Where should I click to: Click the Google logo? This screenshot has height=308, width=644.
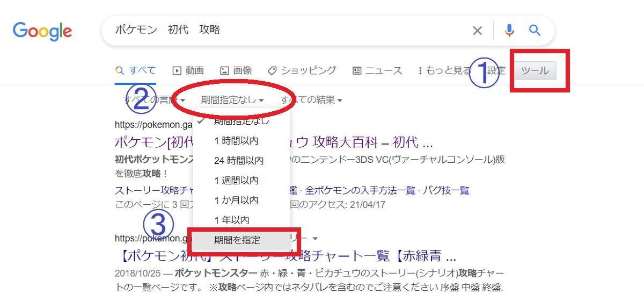coord(42,31)
